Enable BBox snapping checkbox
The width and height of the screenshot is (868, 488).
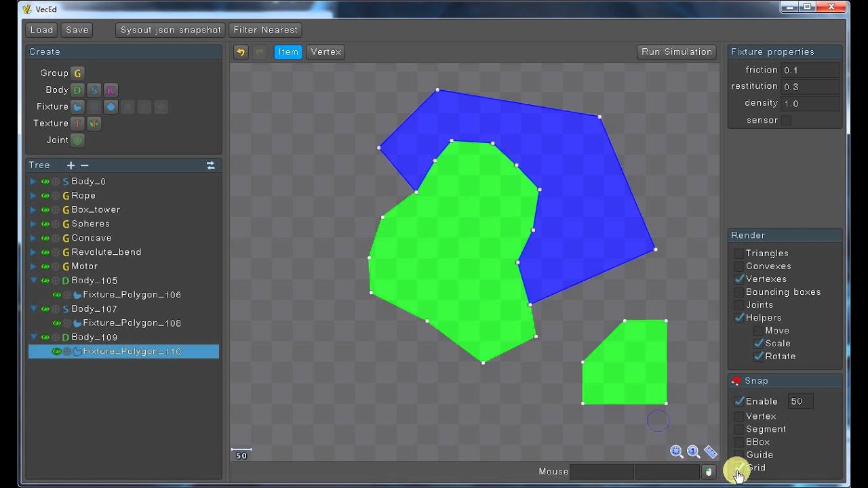(x=738, y=442)
